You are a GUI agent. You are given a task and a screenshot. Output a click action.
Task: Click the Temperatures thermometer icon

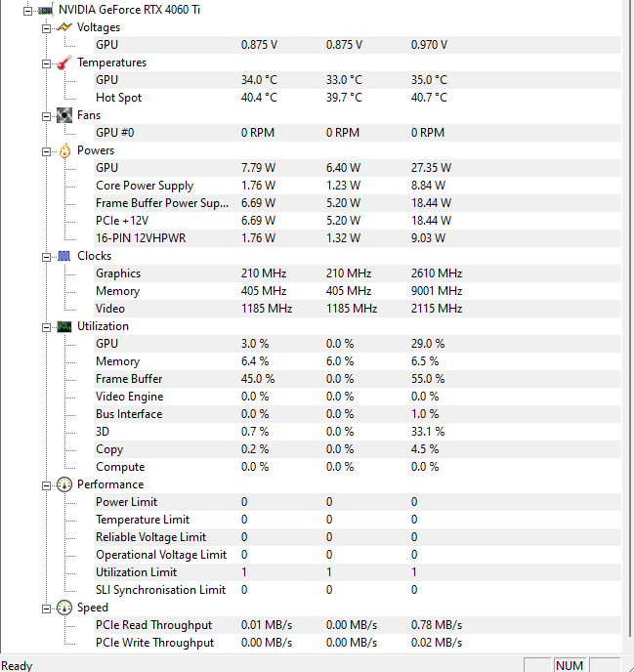[x=64, y=63]
